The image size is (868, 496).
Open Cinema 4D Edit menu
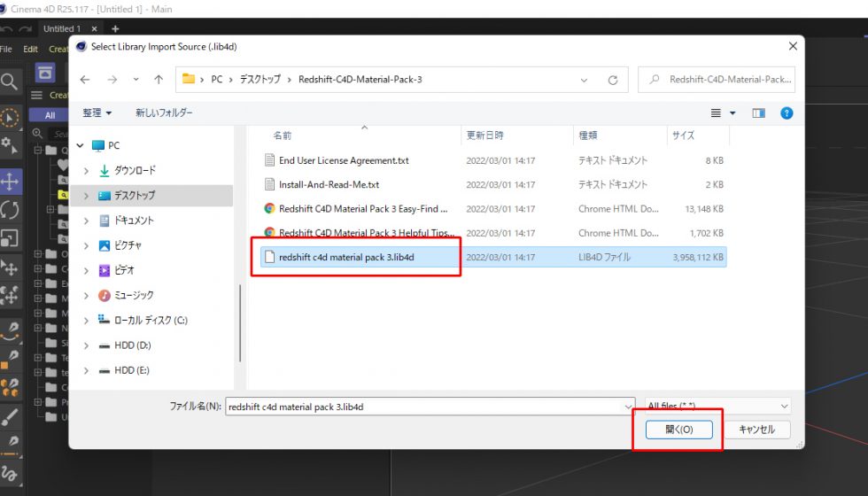[30, 49]
